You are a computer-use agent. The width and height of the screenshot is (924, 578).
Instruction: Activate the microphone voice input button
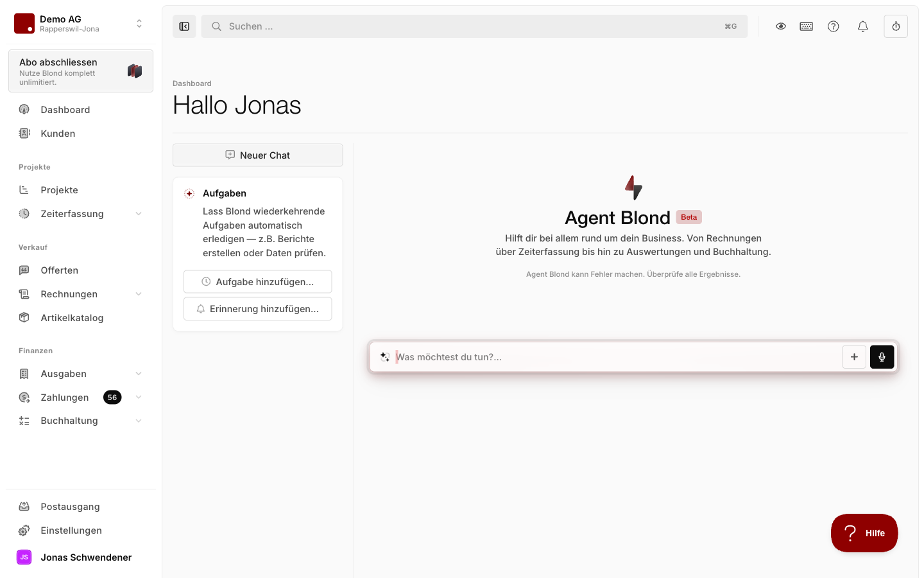click(x=882, y=357)
